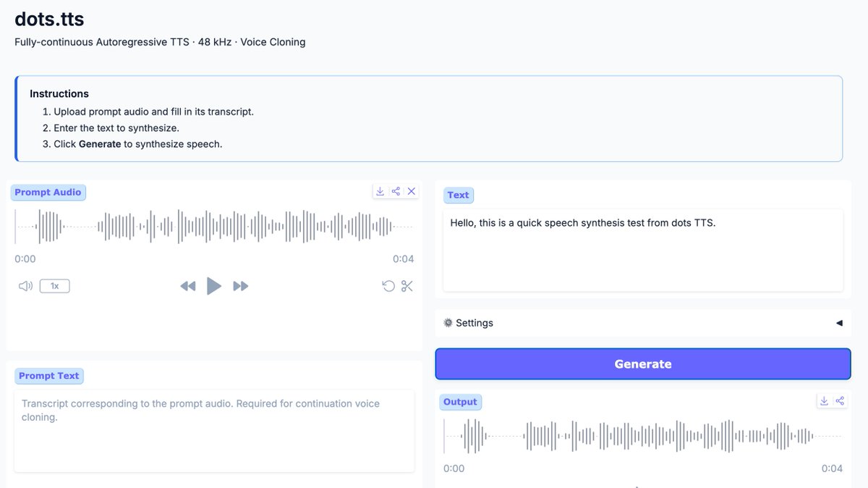Remove the Prompt Audio with the X icon
This screenshot has width=868, height=488.
coord(412,191)
